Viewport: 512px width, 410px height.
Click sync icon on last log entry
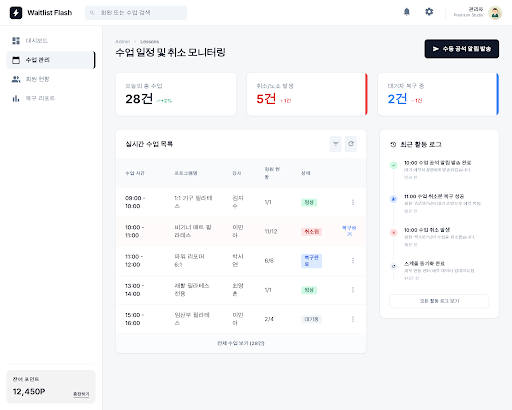394,266
